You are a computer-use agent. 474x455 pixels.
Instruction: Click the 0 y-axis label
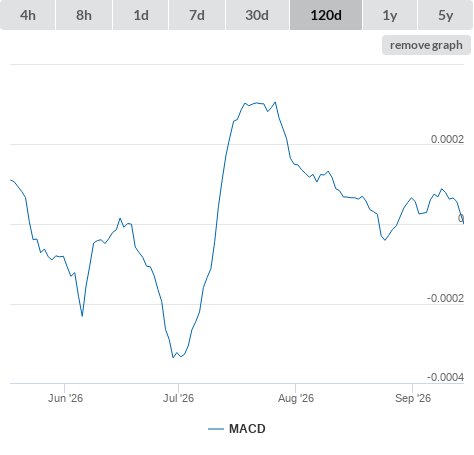(x=461, y=218)
